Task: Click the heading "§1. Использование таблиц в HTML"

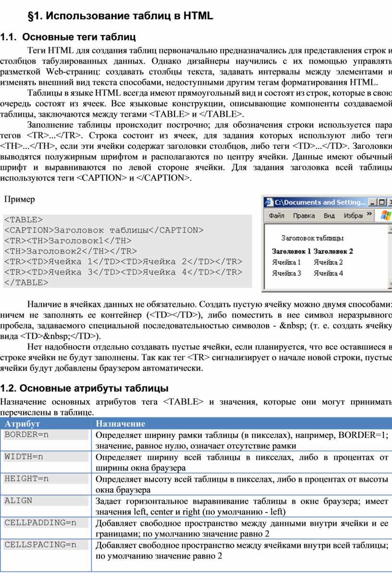Action: (x=120, y=16)
